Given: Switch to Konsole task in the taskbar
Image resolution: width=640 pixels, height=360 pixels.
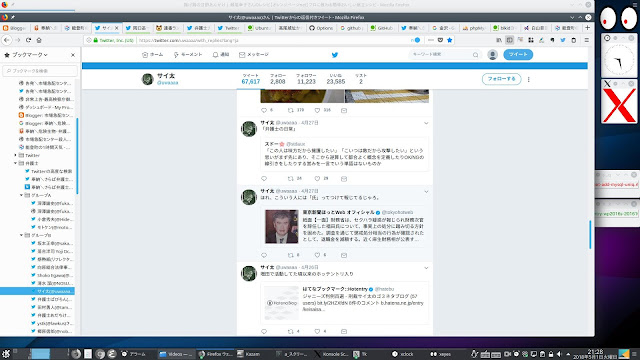Looking at the screenshot, I should point(331,354).
